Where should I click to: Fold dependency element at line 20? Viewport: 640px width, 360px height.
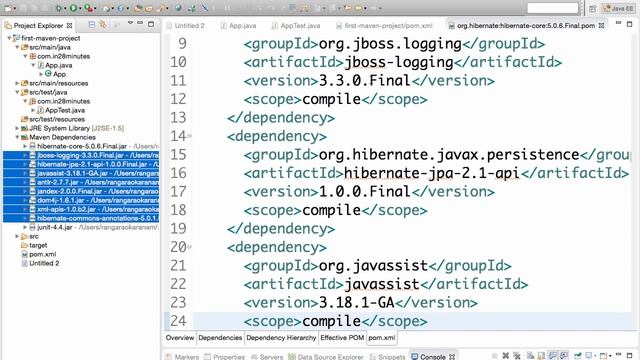189,247
